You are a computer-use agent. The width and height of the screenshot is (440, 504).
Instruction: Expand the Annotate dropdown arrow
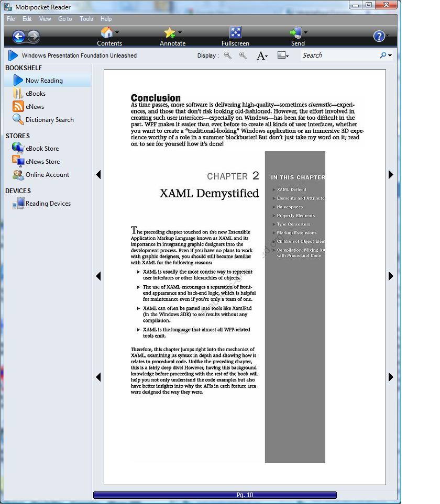(180, 32)
